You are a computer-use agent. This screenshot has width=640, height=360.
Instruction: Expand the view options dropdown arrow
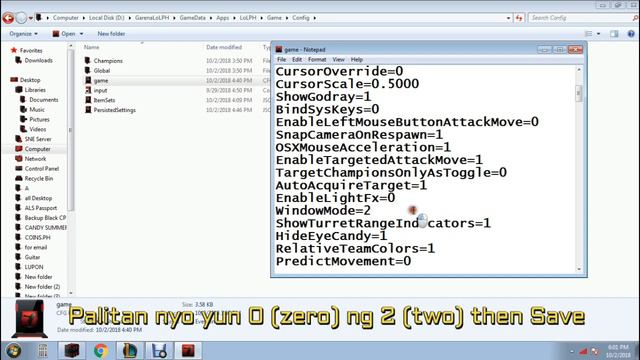598,34
